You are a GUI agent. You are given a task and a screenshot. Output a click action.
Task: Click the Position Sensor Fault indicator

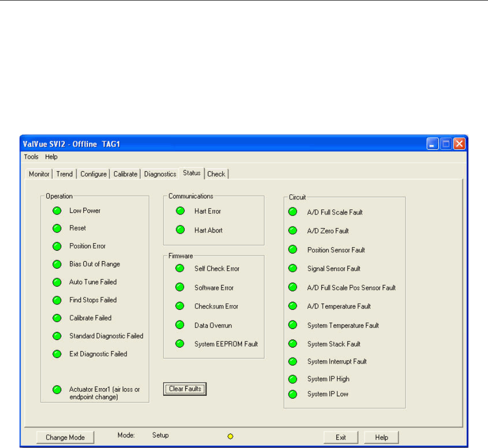pos(293,250)
